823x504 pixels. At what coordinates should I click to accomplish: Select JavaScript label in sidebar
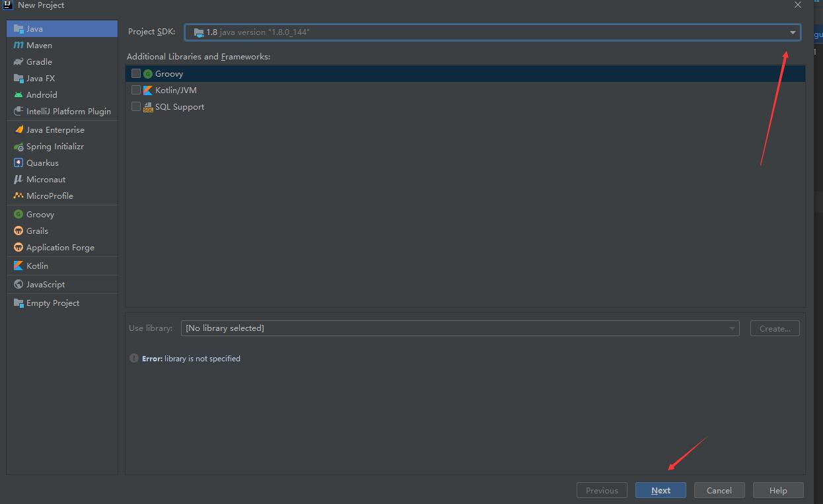click(46, 285)
